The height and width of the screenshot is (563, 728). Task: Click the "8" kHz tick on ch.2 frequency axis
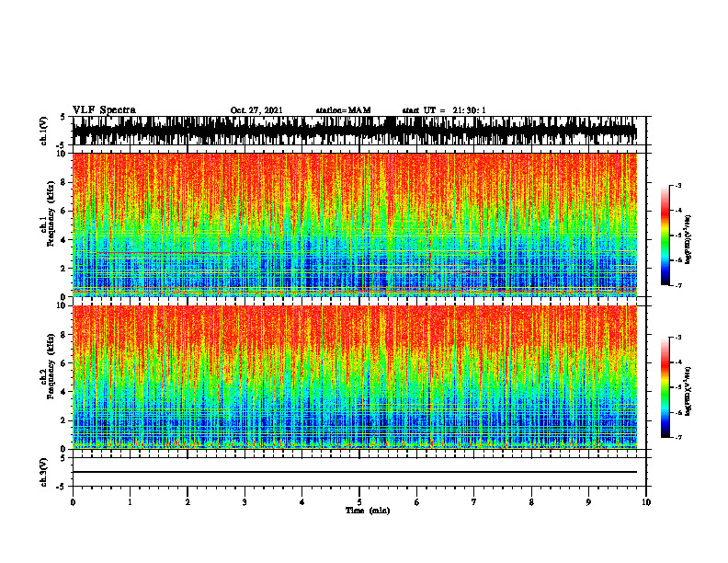(x=64, y=335)
